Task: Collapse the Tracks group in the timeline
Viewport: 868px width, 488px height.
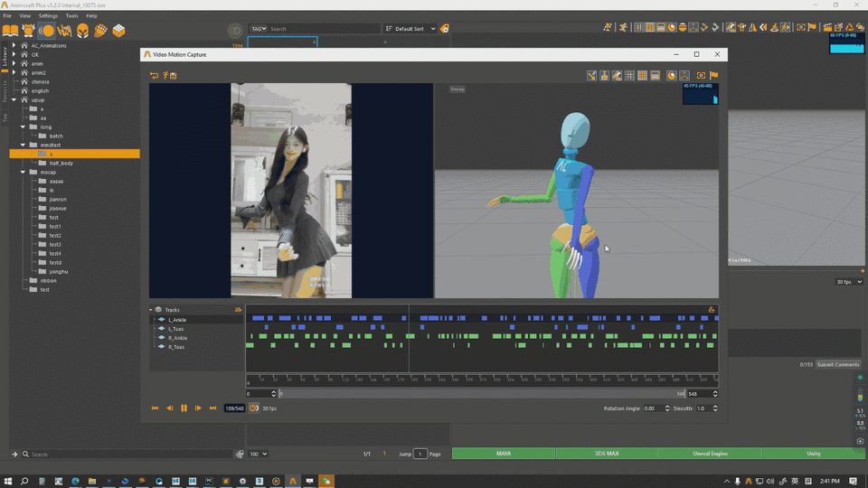Action: coord(151,310)
